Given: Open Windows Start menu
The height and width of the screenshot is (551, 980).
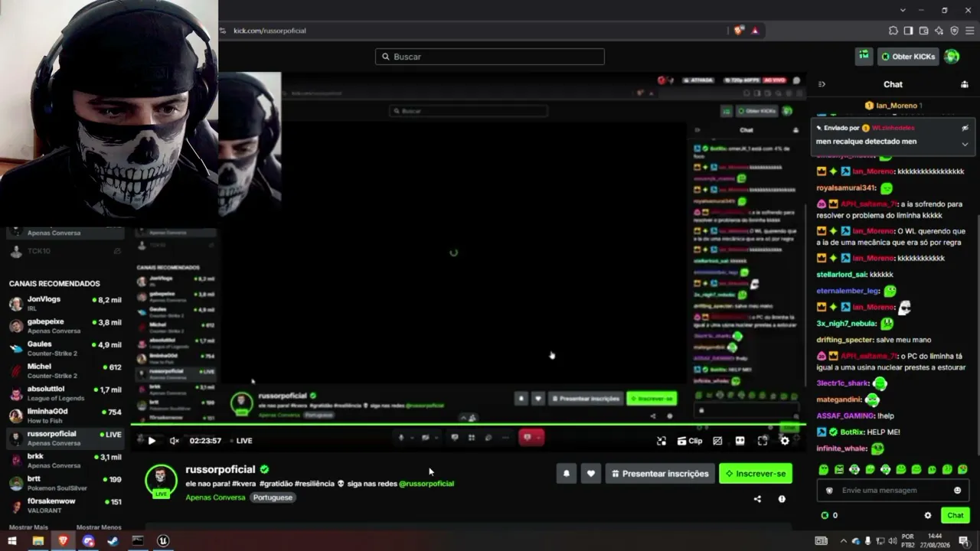Looking at the screenshot, I should [12, 541].
